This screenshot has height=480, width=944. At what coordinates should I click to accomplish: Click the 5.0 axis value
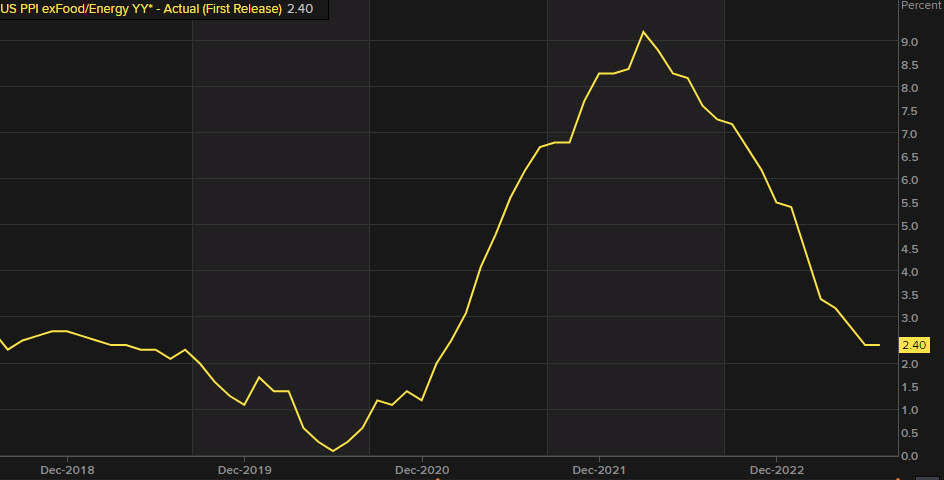[x=910, y=226]
